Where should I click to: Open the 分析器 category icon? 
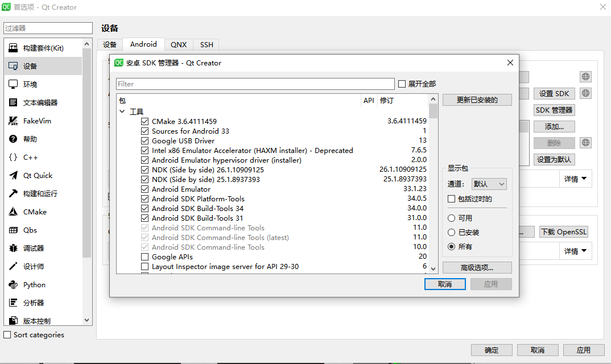pyautogui.click(x=13, y=303)
